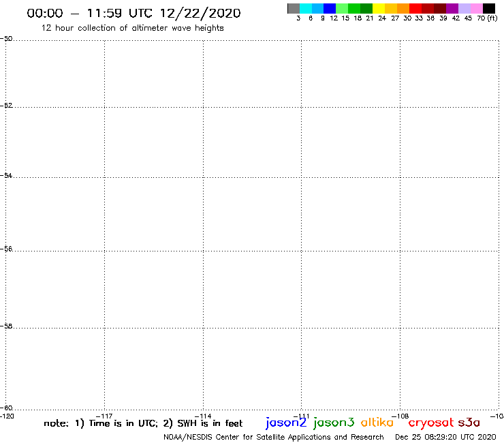Click the black color scale swatch

489,8
